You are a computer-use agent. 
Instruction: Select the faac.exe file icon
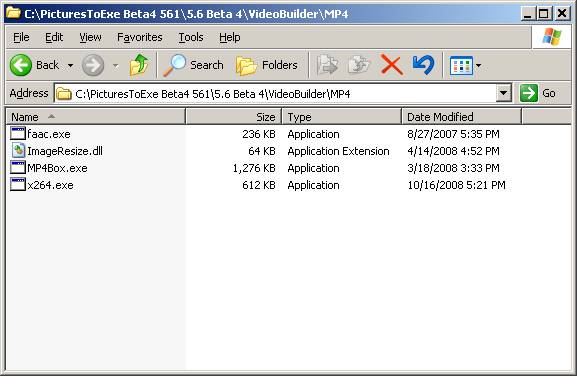(x=17, y=133)
